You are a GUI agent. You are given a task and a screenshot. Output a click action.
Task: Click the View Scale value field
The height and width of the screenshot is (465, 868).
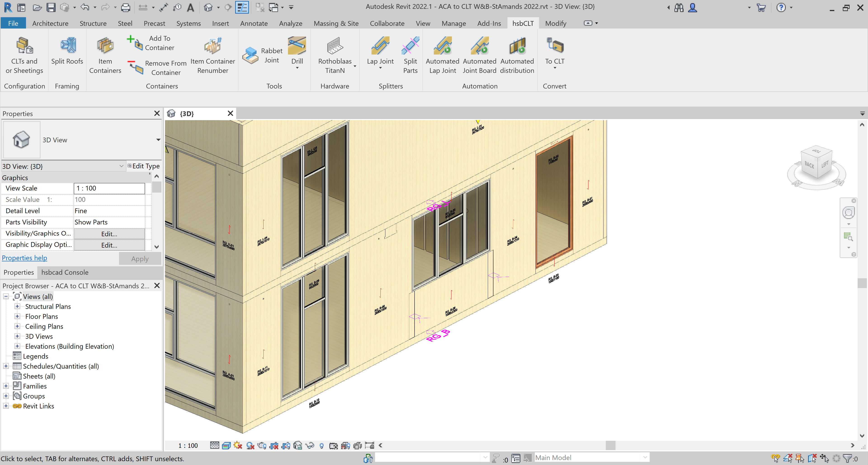point(109,188)
